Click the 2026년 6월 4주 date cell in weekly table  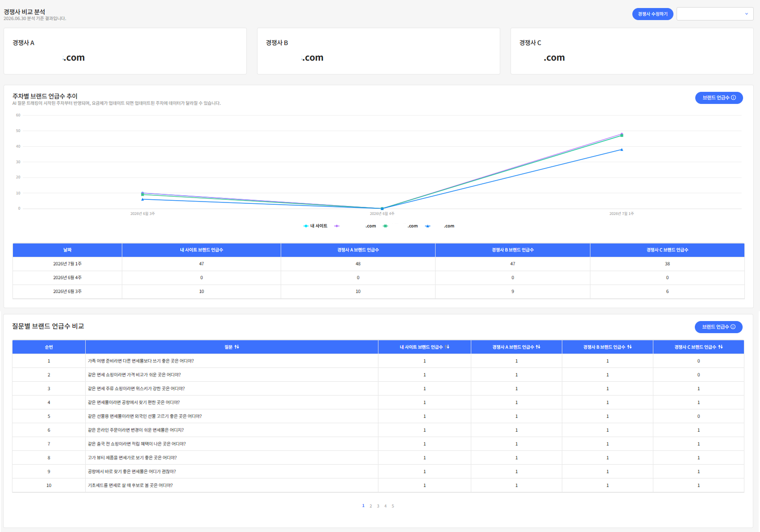[x=67, y=278]
